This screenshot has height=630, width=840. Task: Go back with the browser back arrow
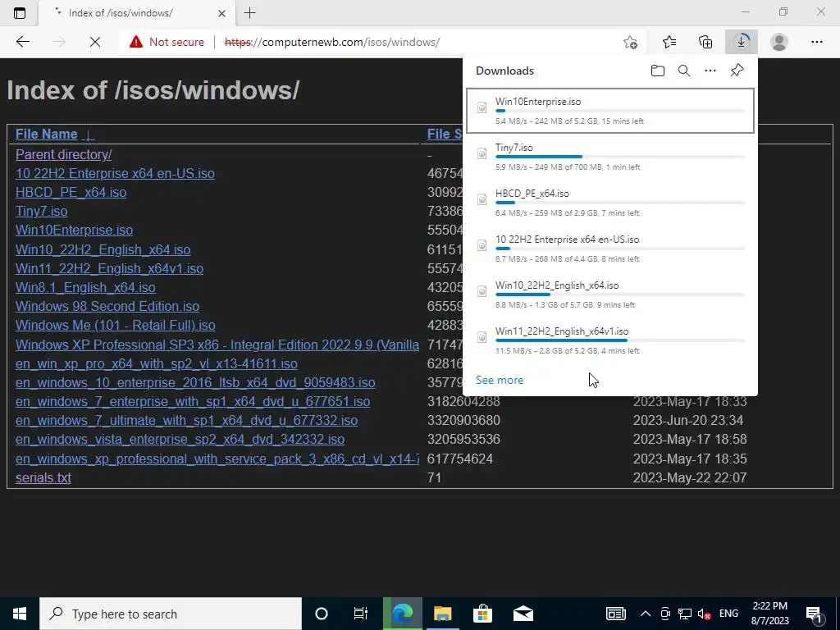pyautogui.click(x=22, y=42)
